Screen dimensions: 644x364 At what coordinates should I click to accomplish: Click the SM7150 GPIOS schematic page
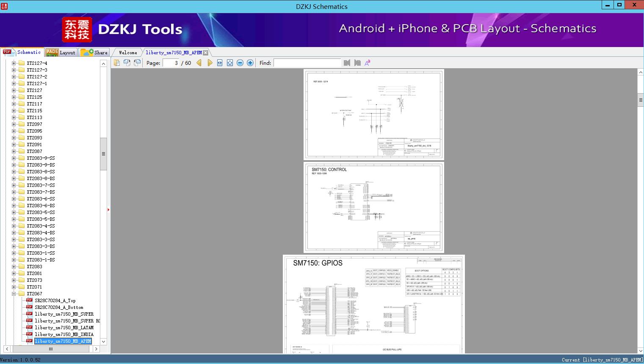(374, 304)
